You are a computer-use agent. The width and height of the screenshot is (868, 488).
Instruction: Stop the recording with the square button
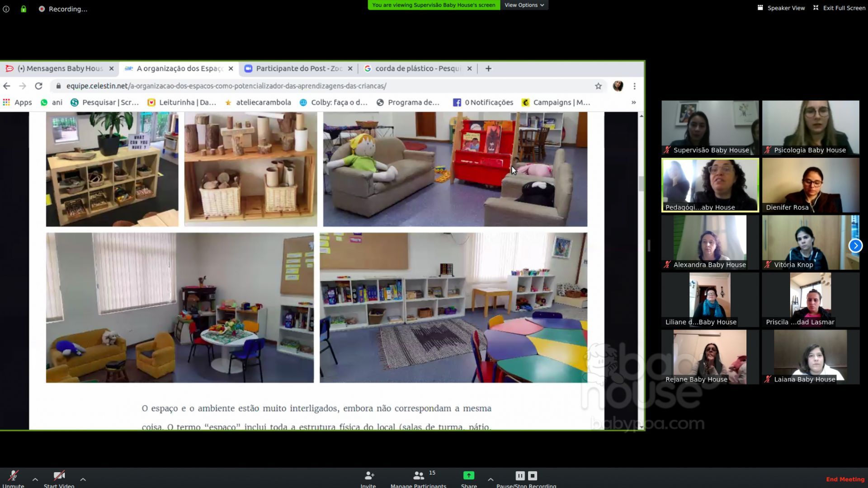tap(533, 476)
